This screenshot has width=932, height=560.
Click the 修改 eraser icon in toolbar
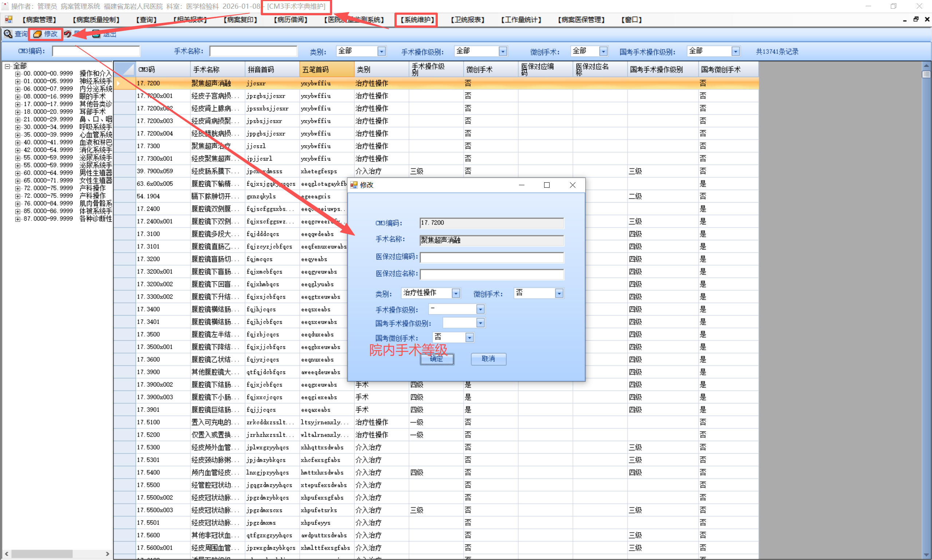38,34
